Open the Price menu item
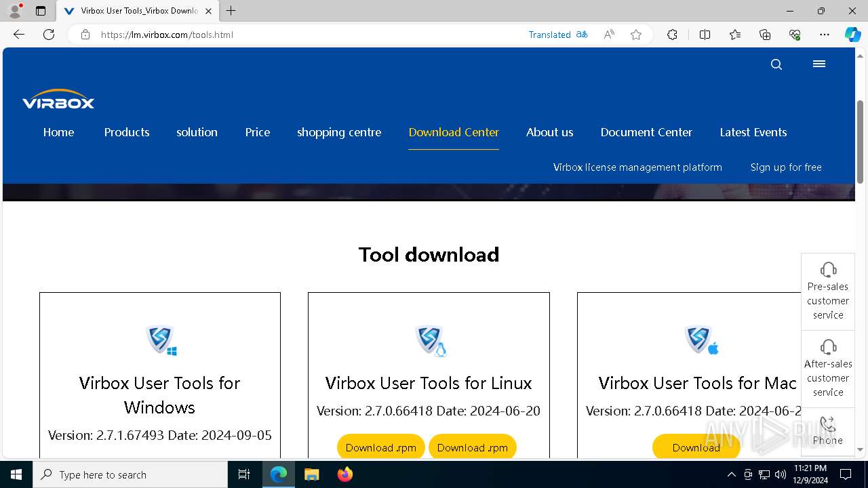The image size is (868, 488). tap(258, 132)
